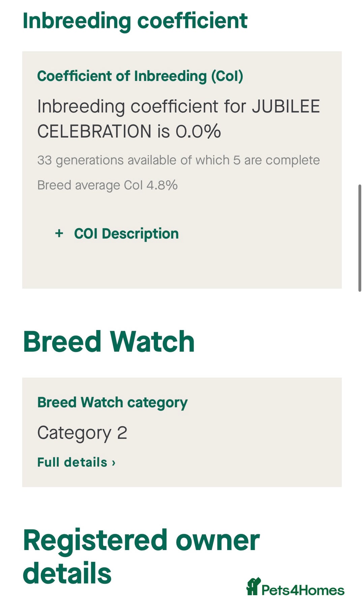Open Full details for Breed Watch
This screenshot has width=364, height=606.
coord(76,462)
